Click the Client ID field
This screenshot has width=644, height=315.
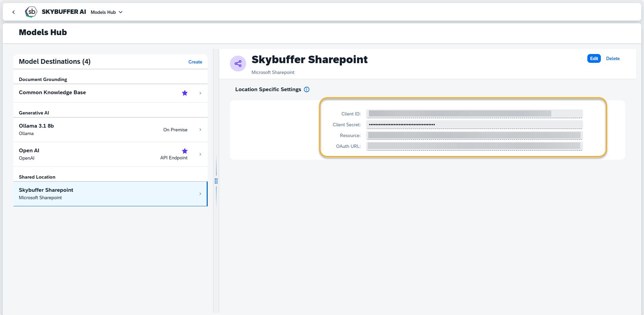(474, 114)
